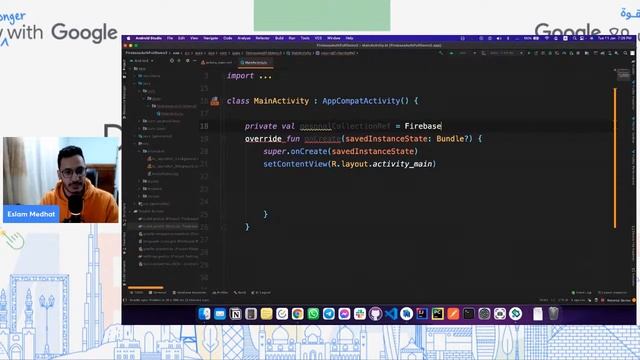Open PyCharm from the Dock

click(x=437, y=313)
